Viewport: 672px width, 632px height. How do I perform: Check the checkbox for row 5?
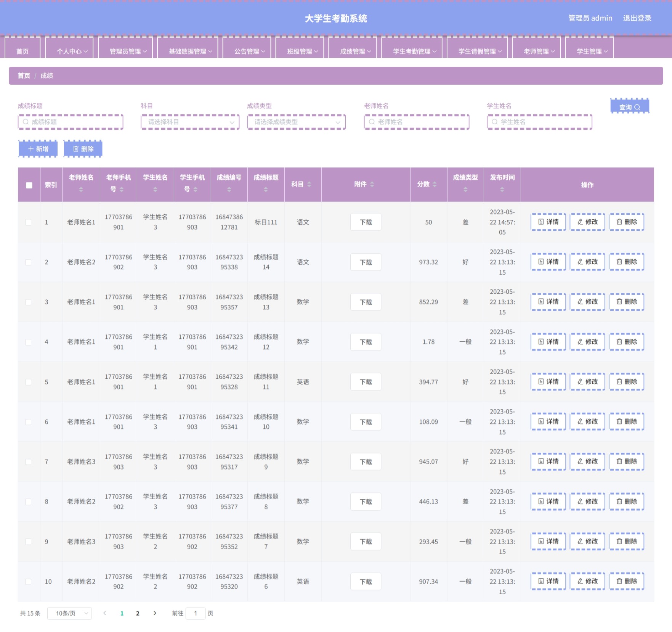(x=28, y=382)
